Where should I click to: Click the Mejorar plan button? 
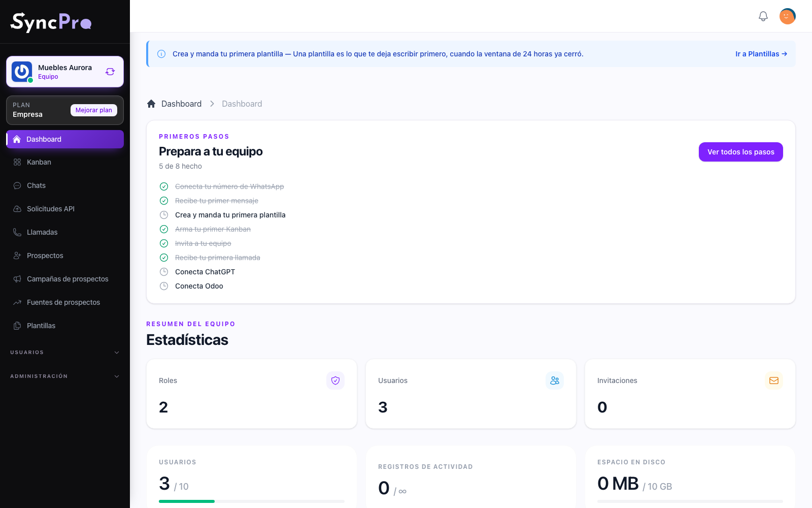94,110
